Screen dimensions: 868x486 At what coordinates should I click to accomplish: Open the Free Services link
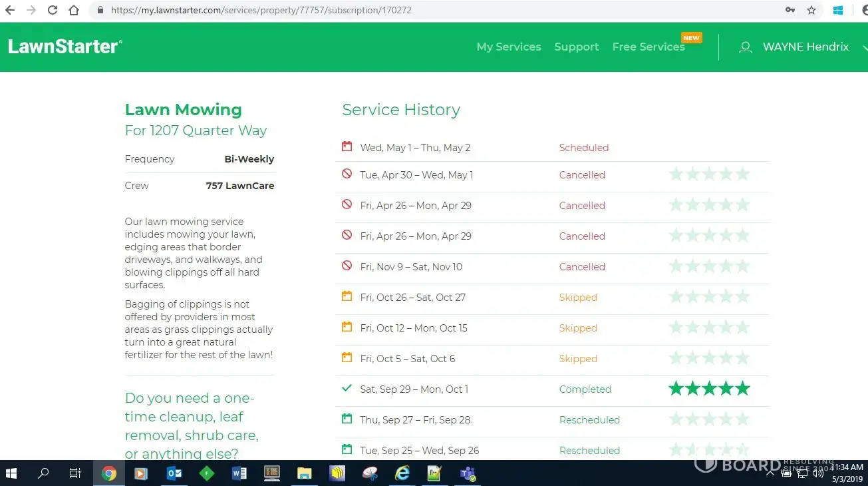pyautogui.click(x=648, y=47)
